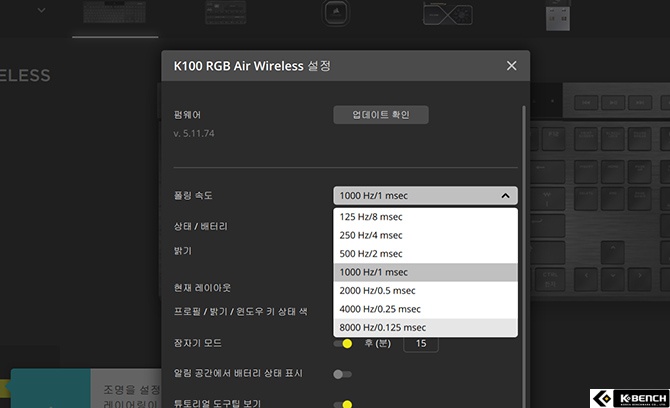This screenshot has height=408, width=670.
Task: Open the chevron dropdown at top left
Action: (41, 10)
